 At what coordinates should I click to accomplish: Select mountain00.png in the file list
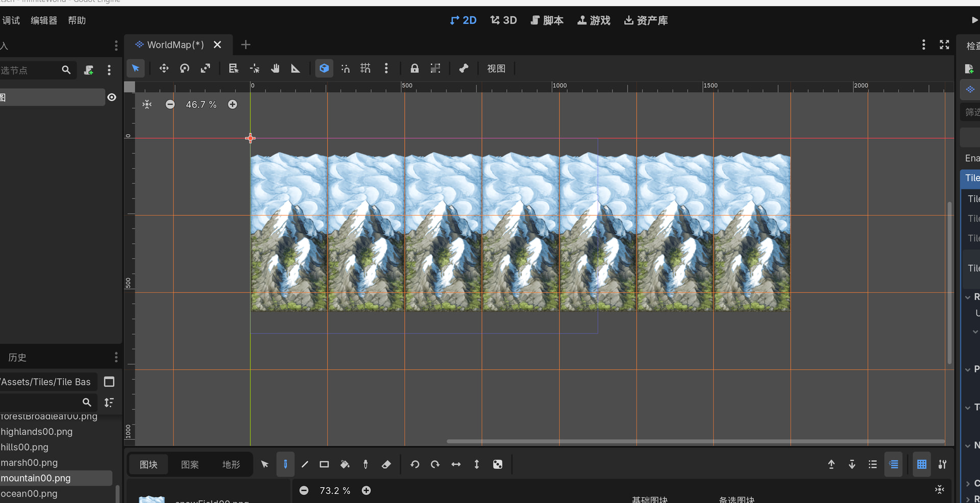coord(36,478)
